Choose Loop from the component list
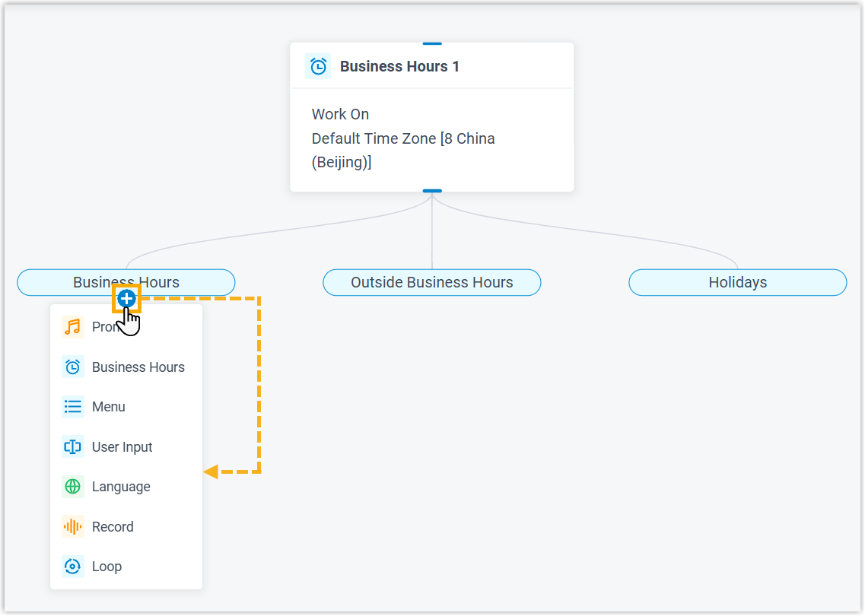The height and width of the screenshot is (616, 865). click(107, 567)
